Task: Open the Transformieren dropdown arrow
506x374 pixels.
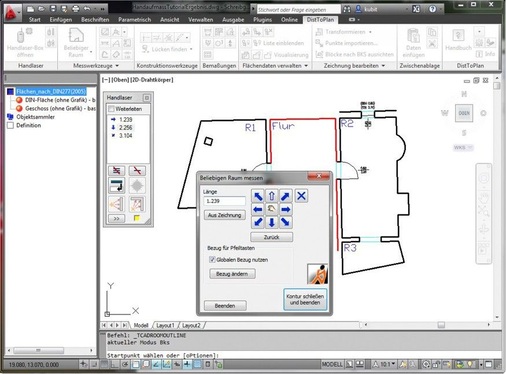Action: (x=370, y=32)
